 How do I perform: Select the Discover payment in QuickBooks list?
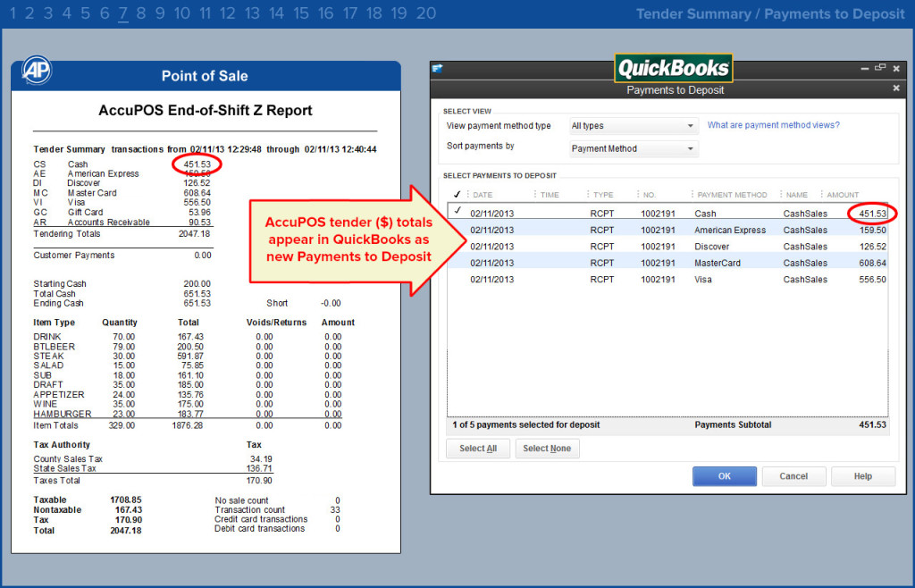click(668, 246)
